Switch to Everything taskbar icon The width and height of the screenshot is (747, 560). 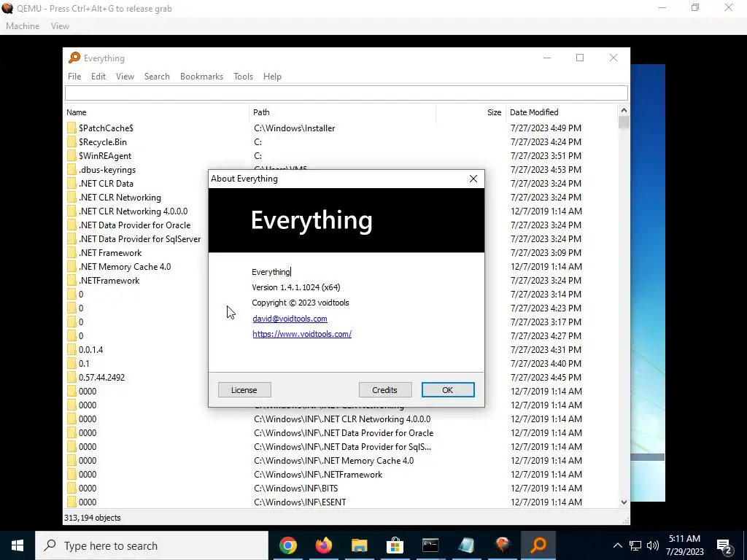tap(538, 545)
